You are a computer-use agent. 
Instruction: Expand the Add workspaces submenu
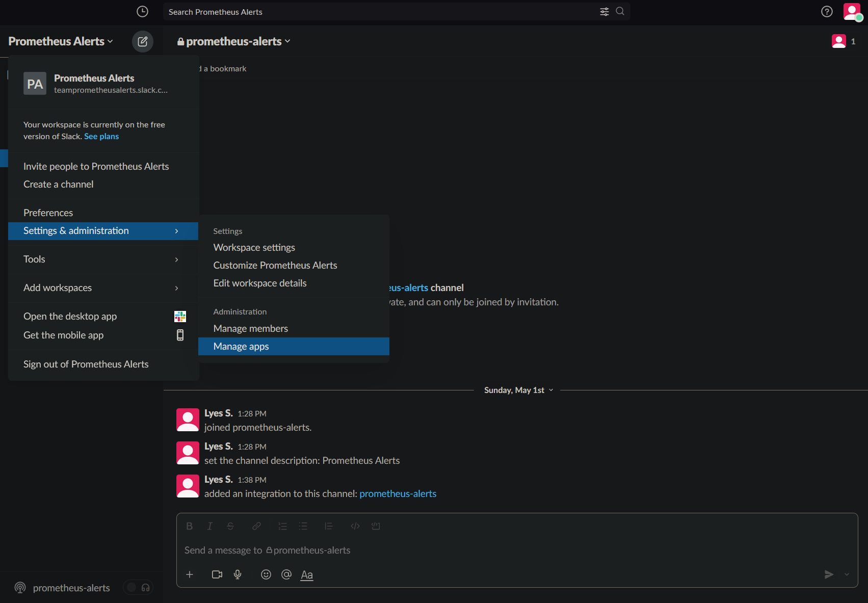pos(103,288)
